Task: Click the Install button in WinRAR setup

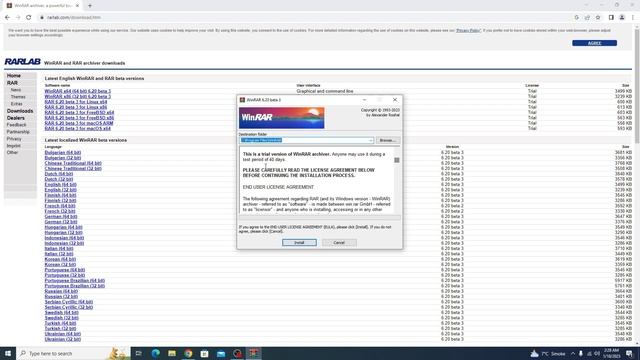Action: [299, 242]
